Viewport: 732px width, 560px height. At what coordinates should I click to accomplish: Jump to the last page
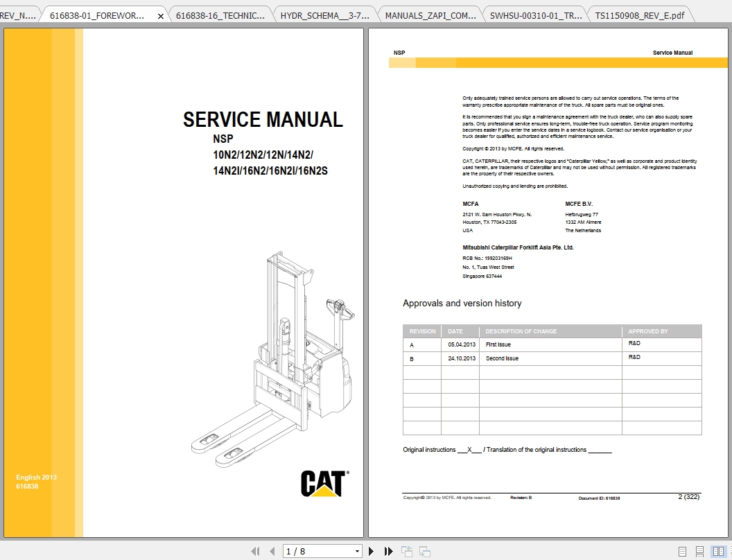pyautogui.click(x=387, y=551)
